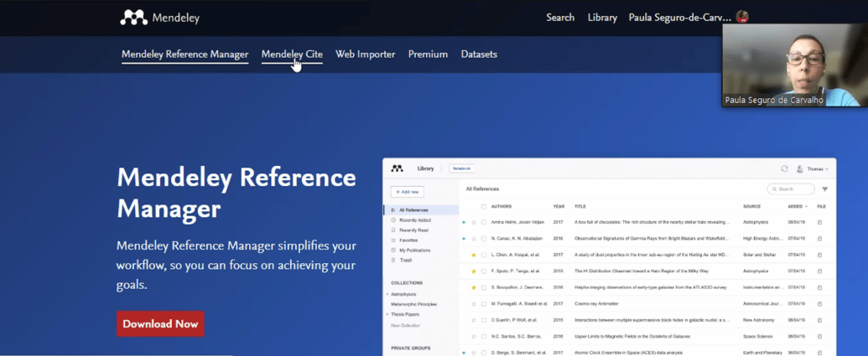This screenshot has height=356, width=868.
Task: Select Metamorphic Principles in the collections list
Action: pos(413,304)
